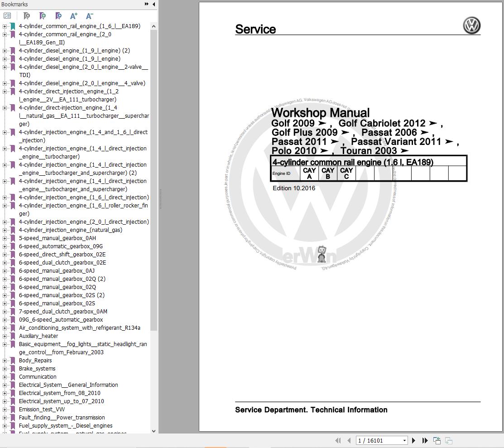
Task: Click the Edition 10.2016 text on the page
Action: (294, 188)
